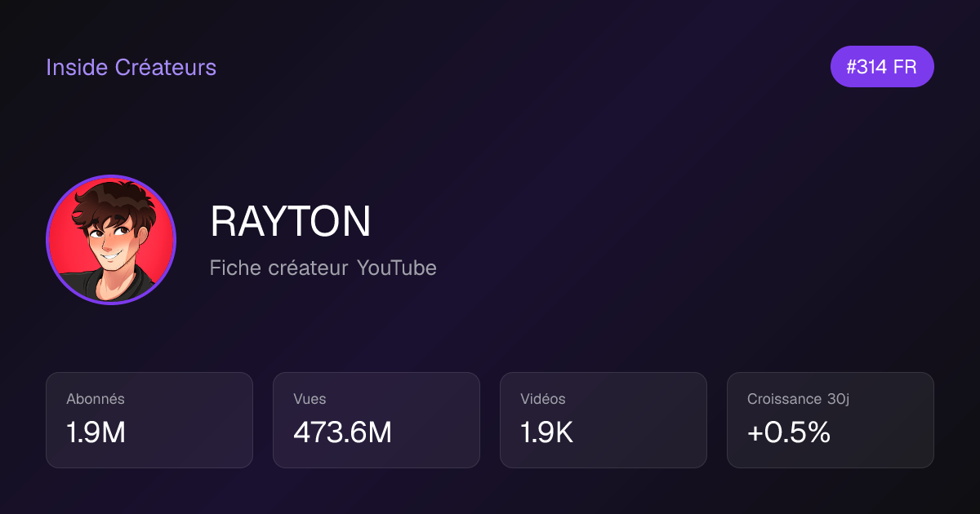Click the Vidéos label text
This screenshot has height=514, width=980.
pos(543,399)
